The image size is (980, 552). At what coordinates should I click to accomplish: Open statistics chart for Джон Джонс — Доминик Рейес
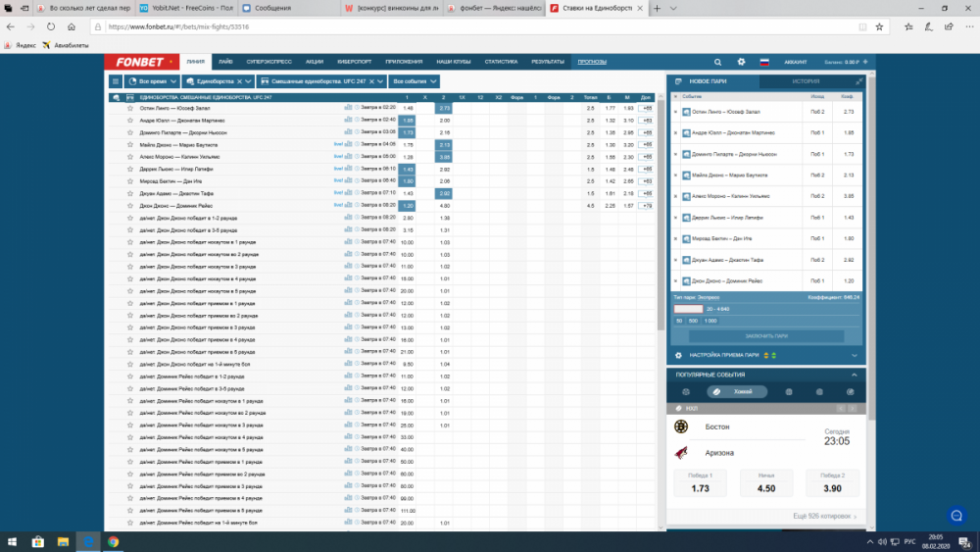(348, 205)
